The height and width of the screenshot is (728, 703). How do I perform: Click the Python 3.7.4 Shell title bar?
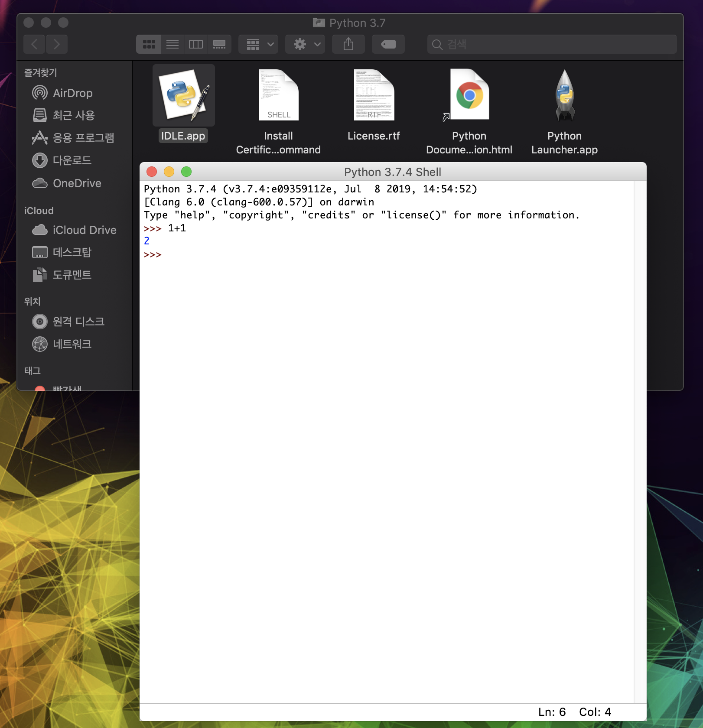pyautogui.click(x=393, y=172)
